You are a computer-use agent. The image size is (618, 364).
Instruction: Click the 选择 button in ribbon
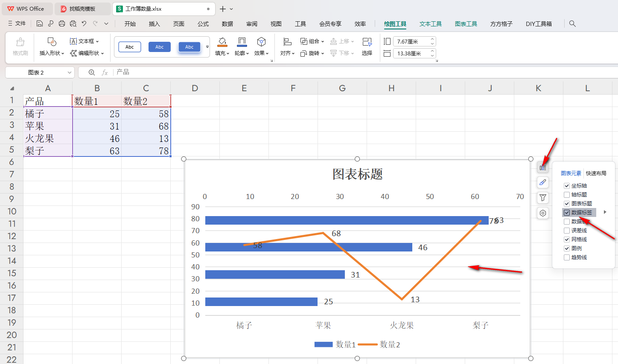click(x=367, y=46)
